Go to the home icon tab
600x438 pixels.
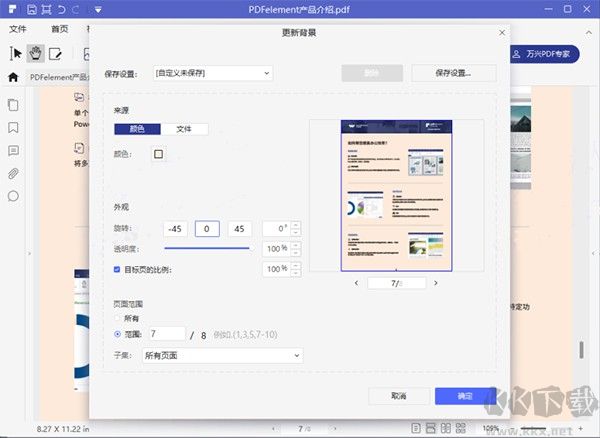[x=13, y=77]
